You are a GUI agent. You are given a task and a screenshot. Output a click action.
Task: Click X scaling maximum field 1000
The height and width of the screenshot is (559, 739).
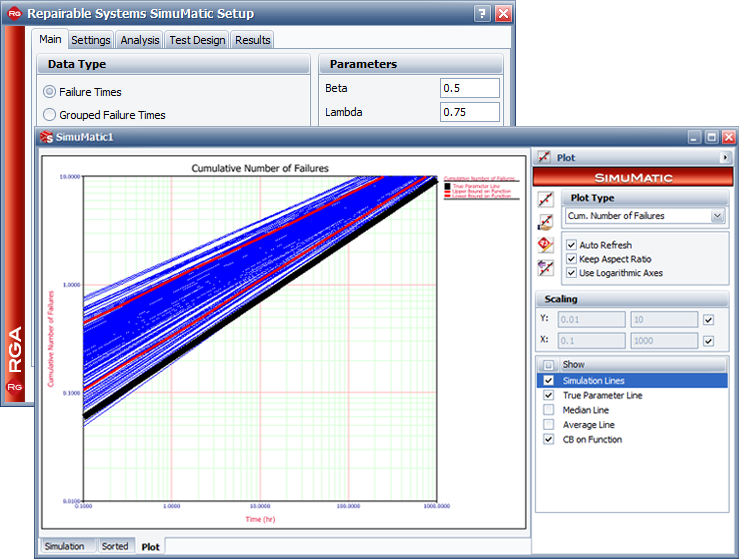(x=664, y=341)
